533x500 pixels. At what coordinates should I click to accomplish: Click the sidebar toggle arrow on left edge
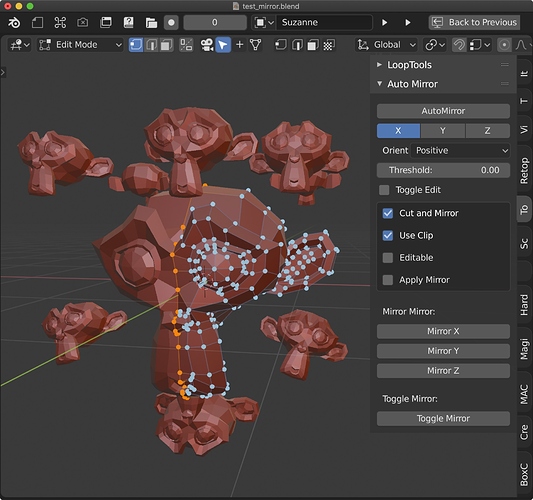coord(3,72)
